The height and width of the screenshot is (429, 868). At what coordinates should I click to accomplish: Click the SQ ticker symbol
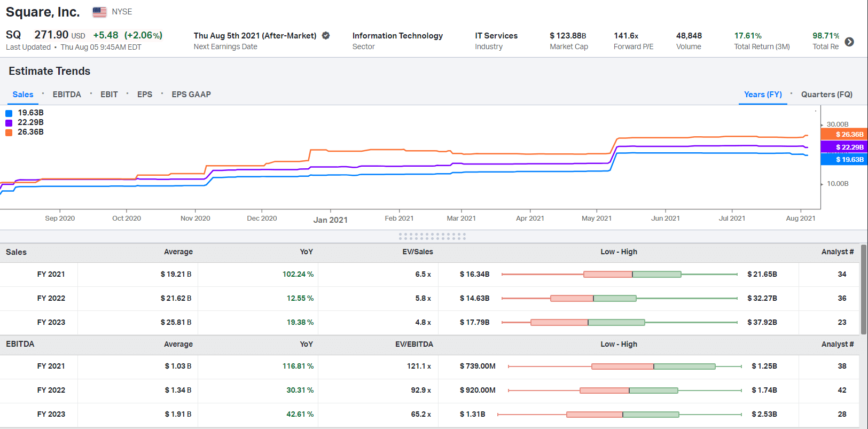pos(13,35)
